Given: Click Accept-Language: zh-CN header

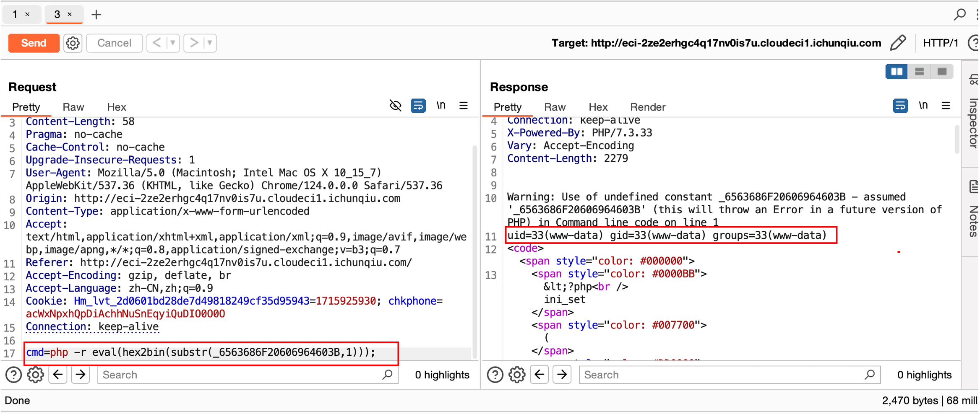Looking at the screenshot, I should coord(119,288).
